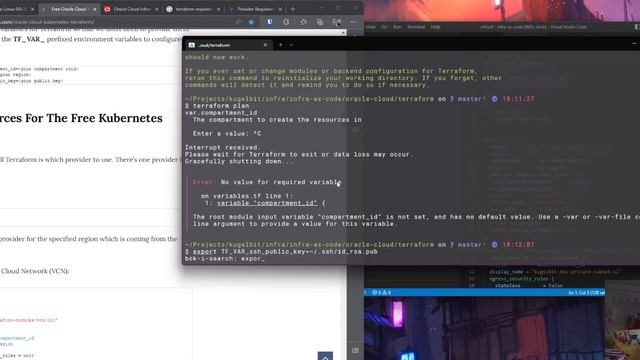Screen dimensions: 640x360
Task: Click the 'bck-i-search: expor_' prompt line
Action: 225,258
